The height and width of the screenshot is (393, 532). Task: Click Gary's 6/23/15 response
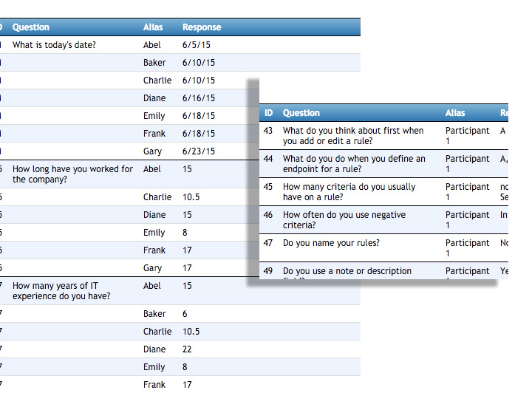pyautogui.click(x=199, y=151)
